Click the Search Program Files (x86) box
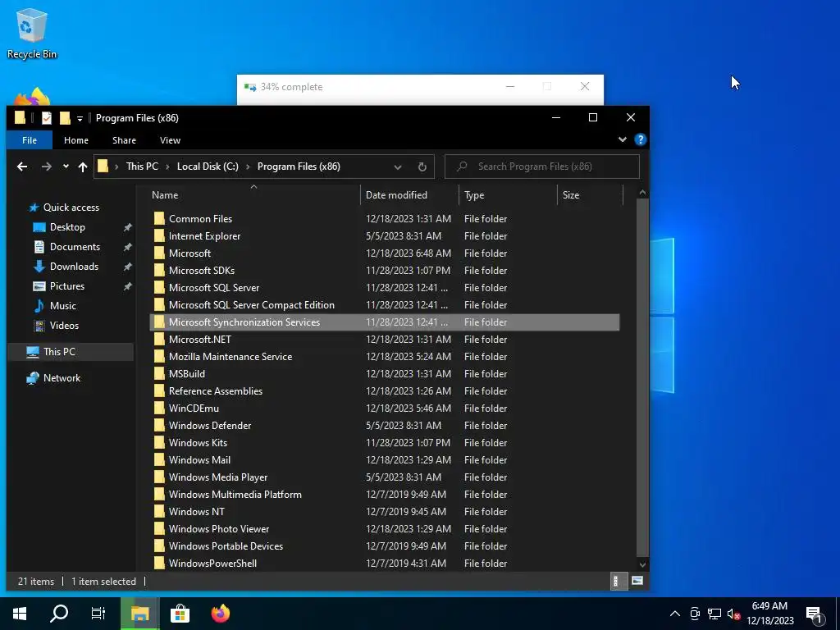Viewport: 840px width, 630px height. pos(542,167)
